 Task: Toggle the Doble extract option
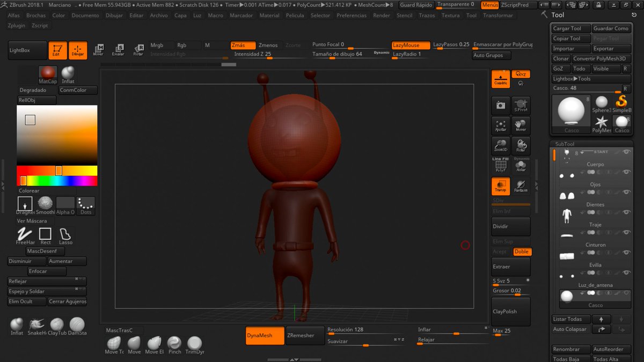tap(521, 252)
